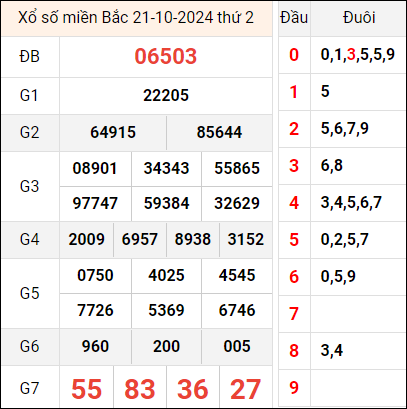Click the red G7 number 27
Viewport: 407px width, 409px height.
(246, 389)
